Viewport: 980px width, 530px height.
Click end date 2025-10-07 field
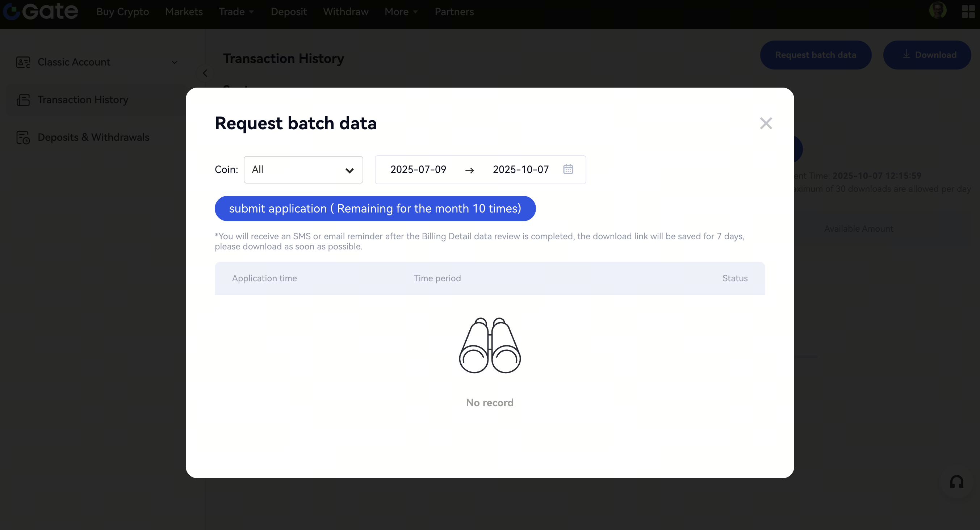pos(520,169)
